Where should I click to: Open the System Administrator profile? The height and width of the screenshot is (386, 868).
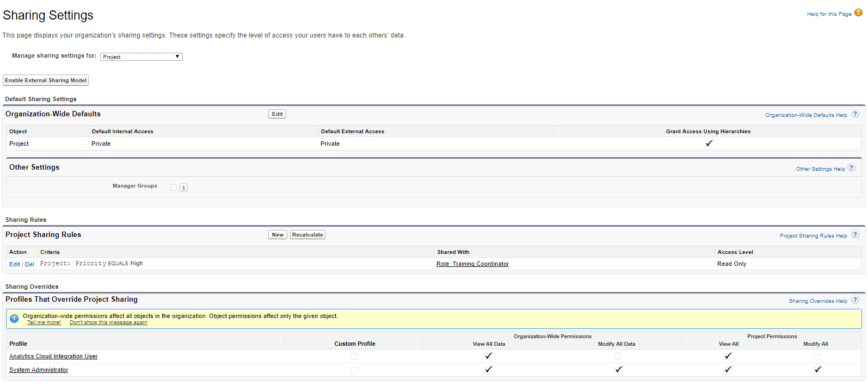[39, 370]
